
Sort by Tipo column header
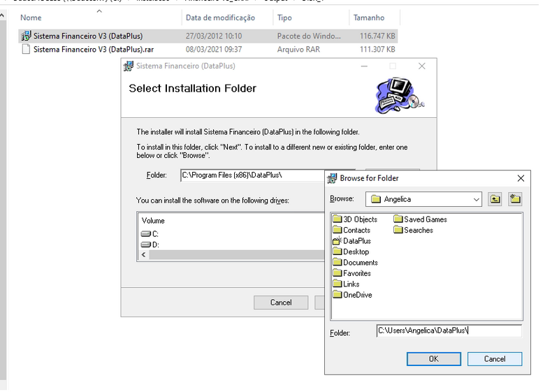tap(311, 18)
